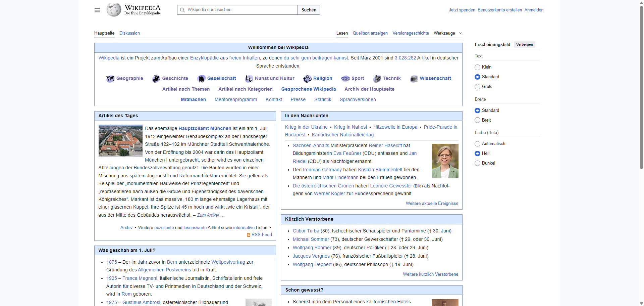Viewport: 644px width, 306px height.
Task: Open the Franca Magnani link
Action: 140,278
